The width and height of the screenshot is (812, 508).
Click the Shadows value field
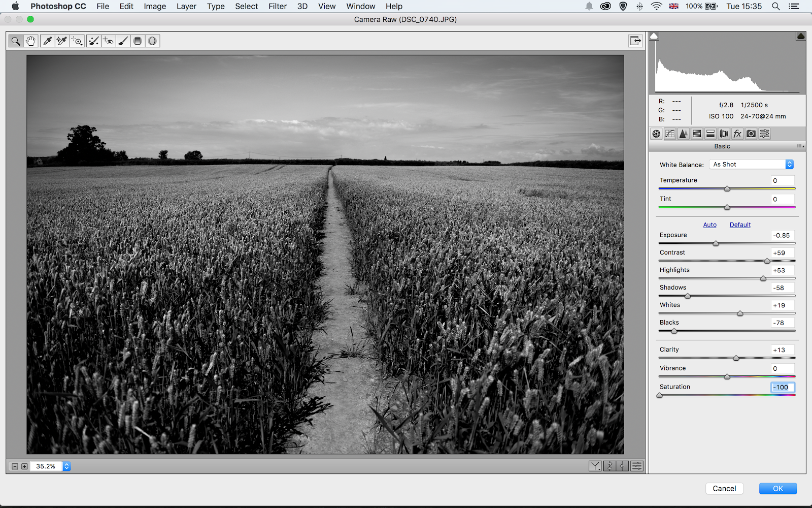tap(783, 288)
